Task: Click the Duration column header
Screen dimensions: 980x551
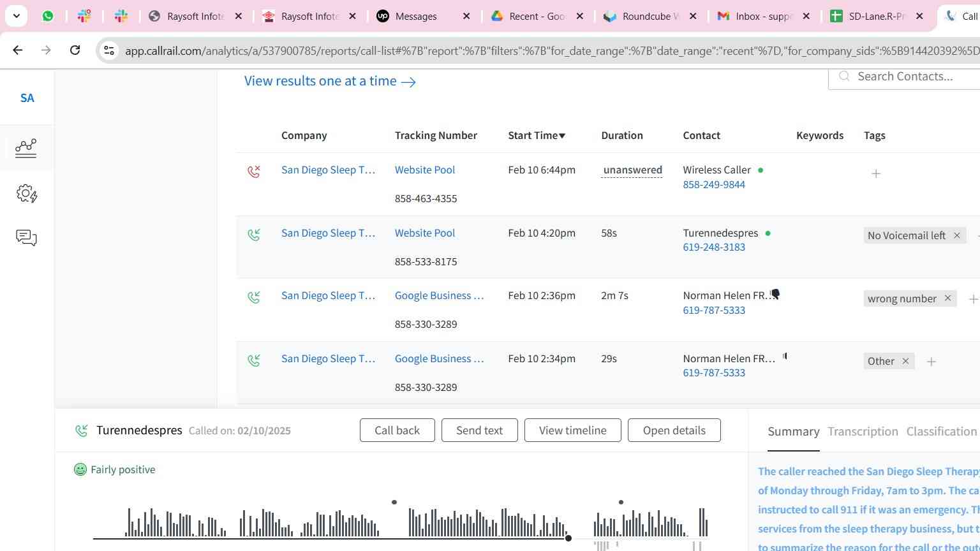Action: [x=622, y=135]
